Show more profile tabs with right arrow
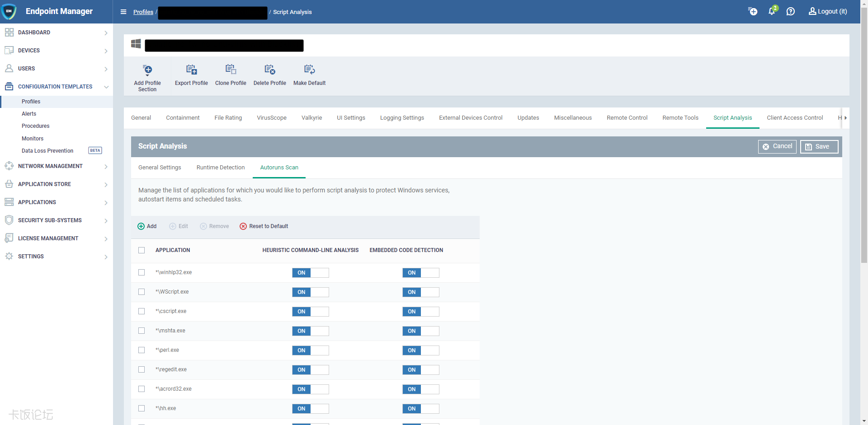Image resolution: width=868 pixels, height=425 pixels. pyautogui.click(x=845, y=118)
